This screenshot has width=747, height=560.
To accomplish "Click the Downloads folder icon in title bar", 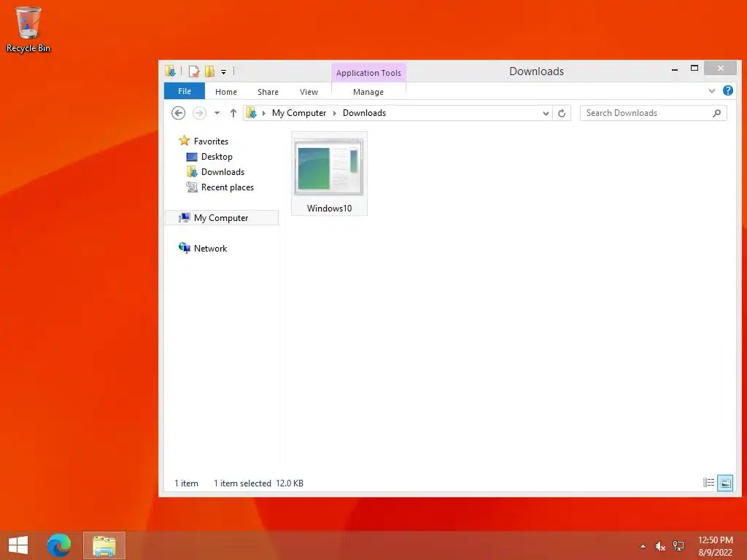I will pyautogui.click(x=170, y=71).
